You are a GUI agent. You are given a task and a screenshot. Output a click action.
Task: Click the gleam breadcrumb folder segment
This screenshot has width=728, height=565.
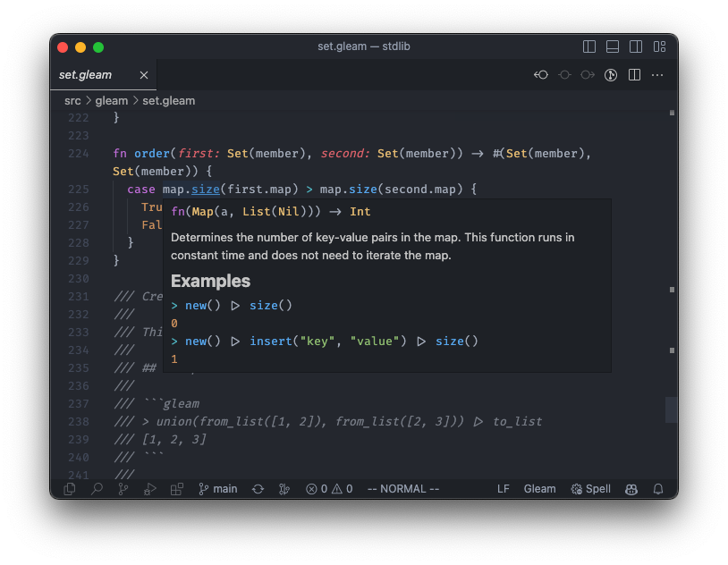pos(112,101)
